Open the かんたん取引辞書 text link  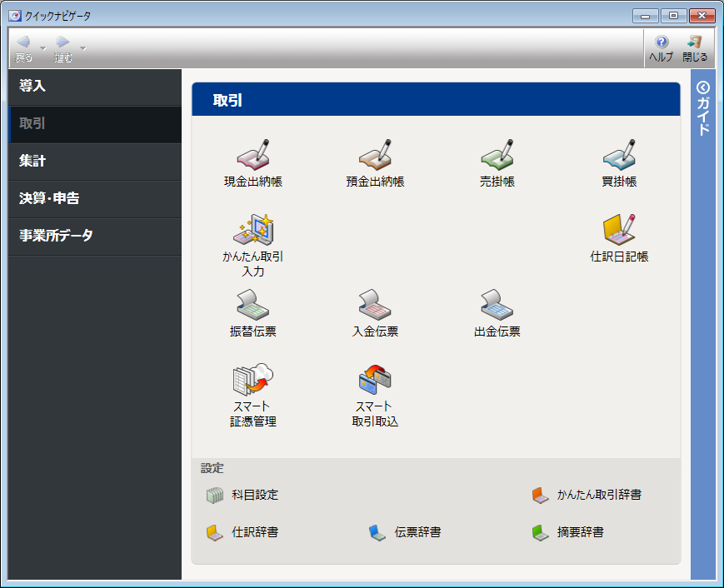pos(599,496)
